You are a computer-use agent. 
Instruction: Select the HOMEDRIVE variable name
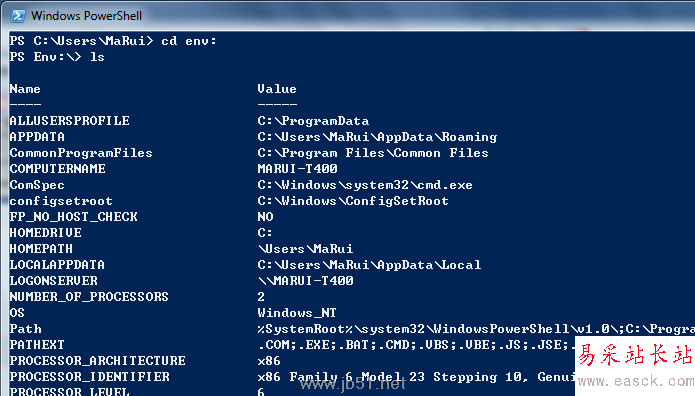46,232
